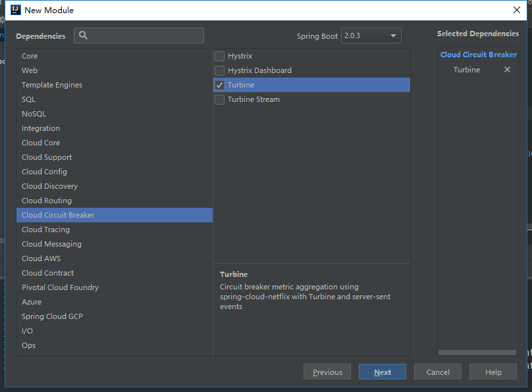532x392 pixels.
Task: Select the Cloud Routing category
Action: point(115,201)
